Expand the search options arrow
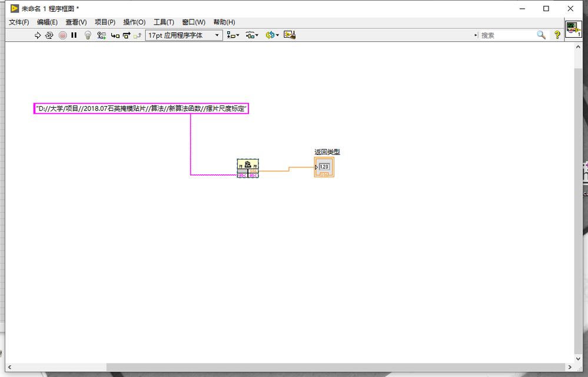588x377 pixels. (476, 35)
